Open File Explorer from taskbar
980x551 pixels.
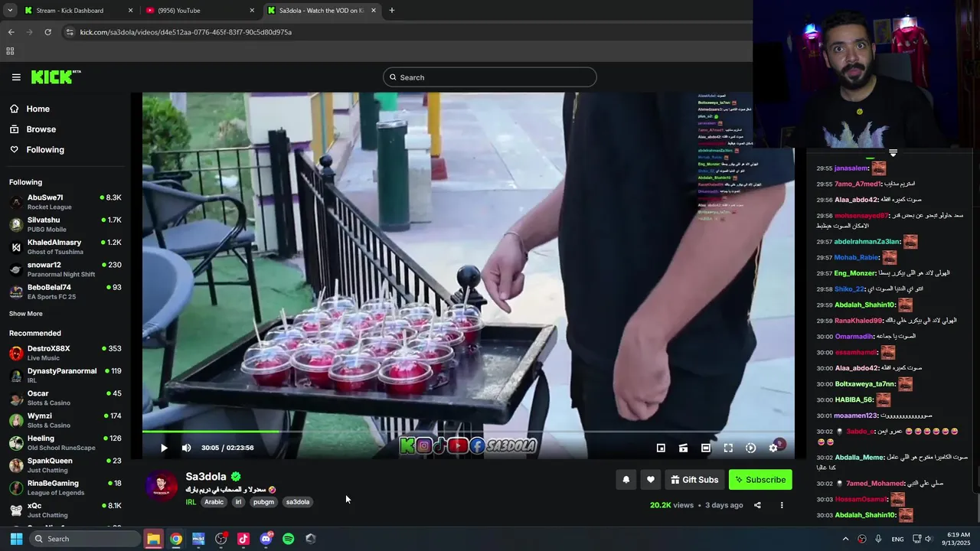click(153, 539)
